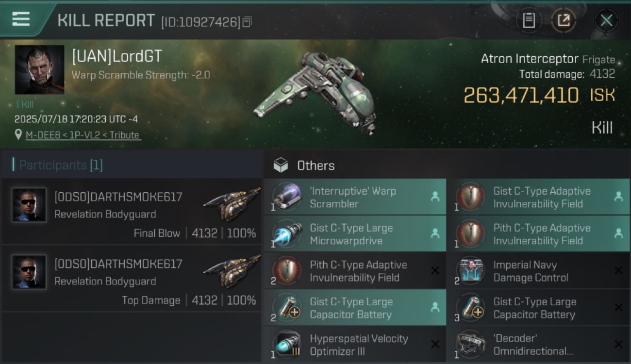
Task: Click the Others cargo box icon
Action: point(281,165)
